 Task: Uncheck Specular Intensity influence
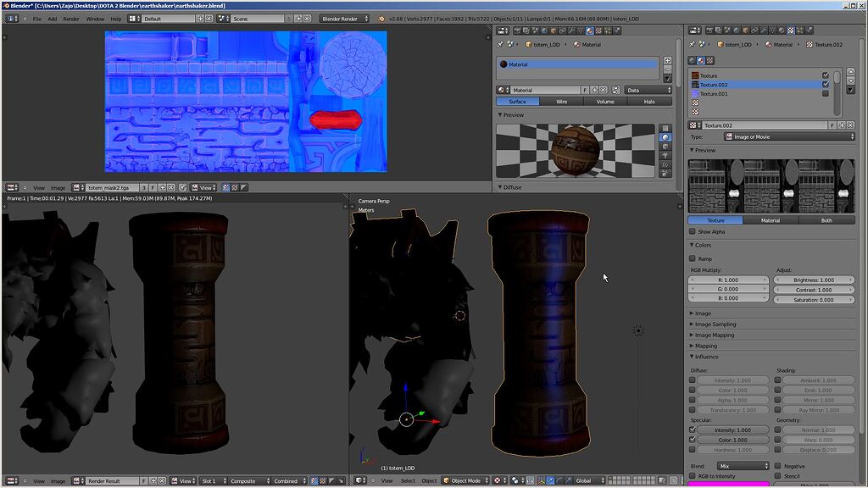[x=692, y=430]
